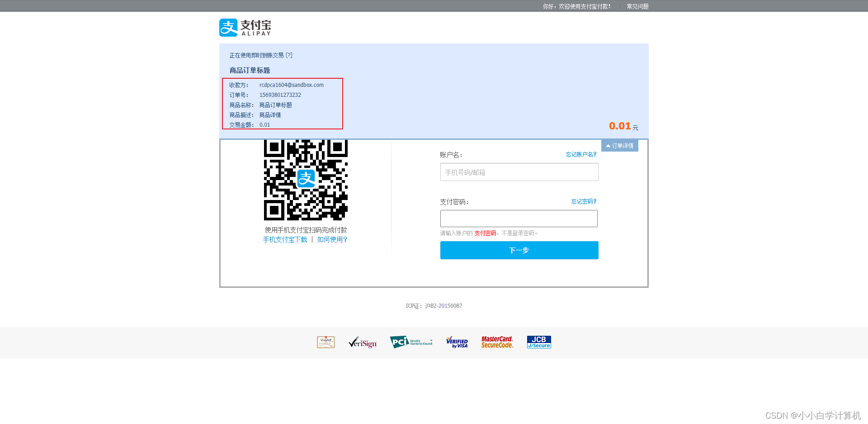Viewport: 868px width, 424px height.
Task: Click the 忘记账户名? link
Action: 581,154
